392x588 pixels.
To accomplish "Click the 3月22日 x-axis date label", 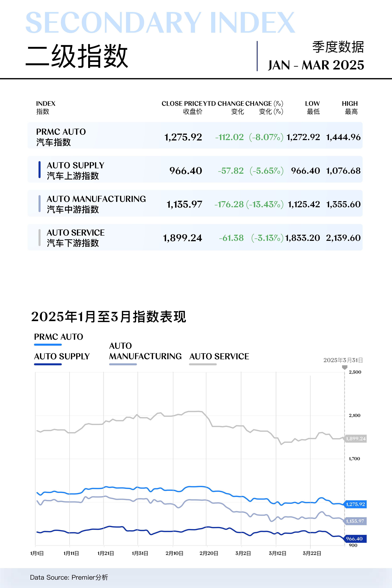I will pyautogui.click(x=312, y=554).
